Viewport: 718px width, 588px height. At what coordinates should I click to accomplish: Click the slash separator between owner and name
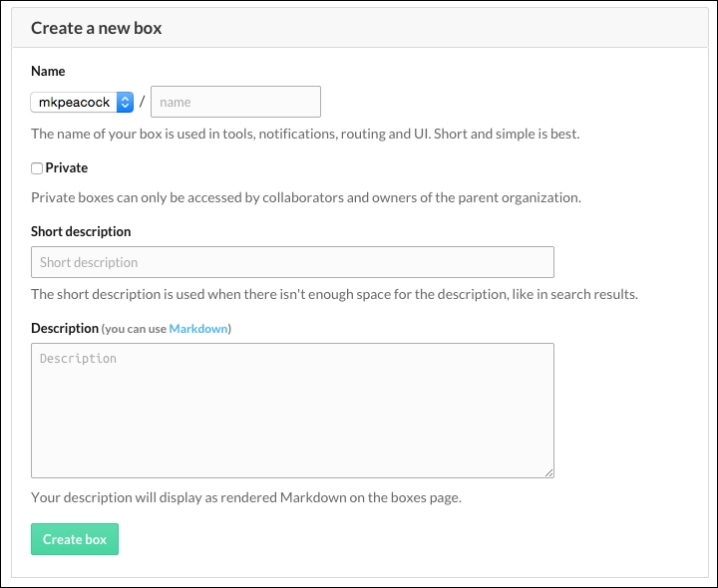click(142, 101)
